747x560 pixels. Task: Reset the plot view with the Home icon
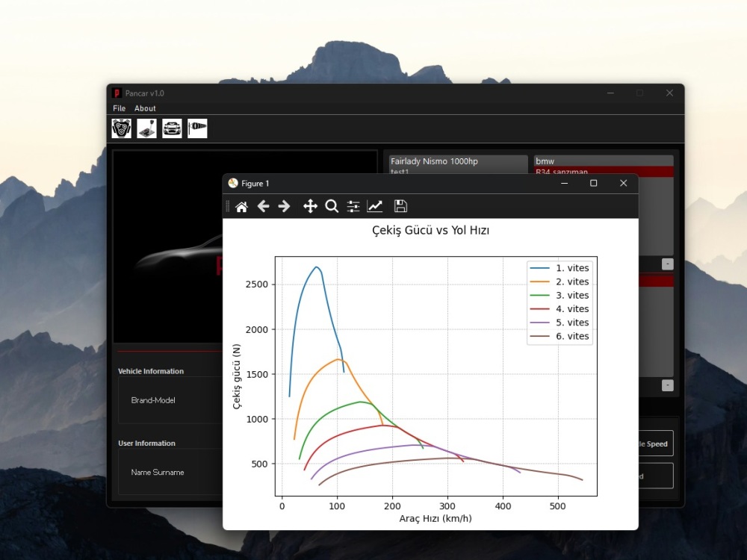pyautogui.click(x=241, y=206)
